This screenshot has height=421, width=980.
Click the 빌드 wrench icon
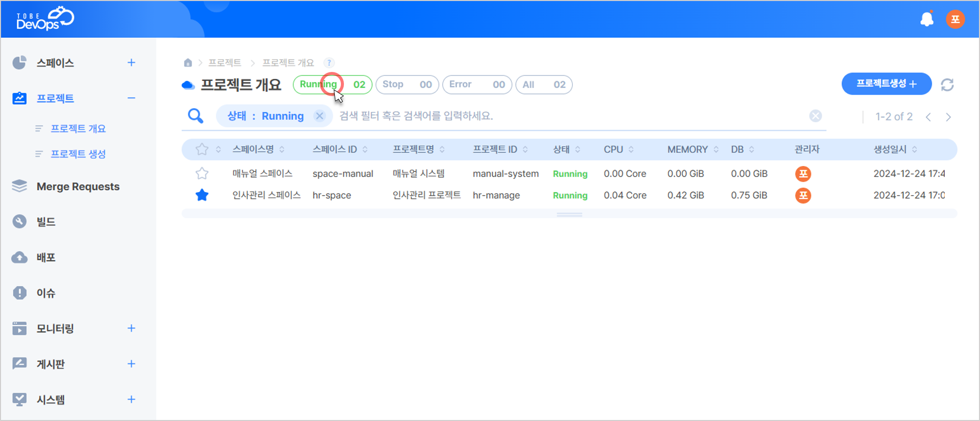pos(20,221)
